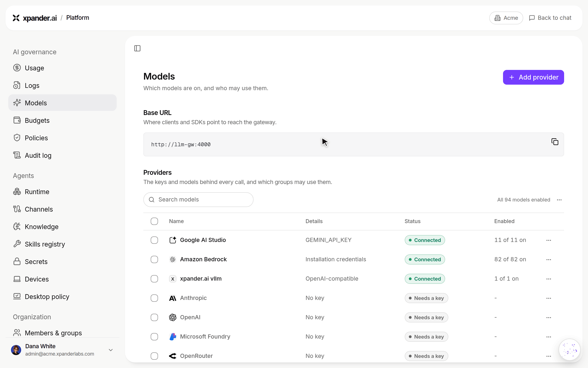
Task: Open the Policies page
Action: pyautogui.click(x=62, y=138)
